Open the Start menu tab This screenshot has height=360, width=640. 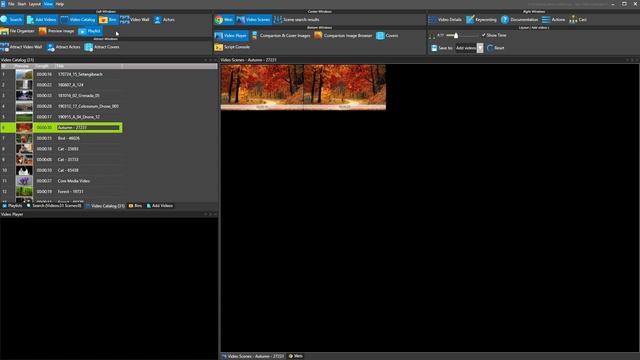[x=22, y=4]
